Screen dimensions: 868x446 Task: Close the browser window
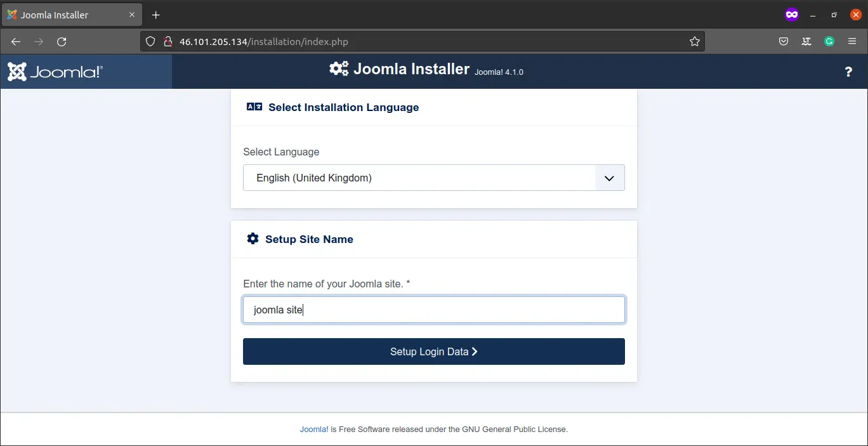coord(855,15)
